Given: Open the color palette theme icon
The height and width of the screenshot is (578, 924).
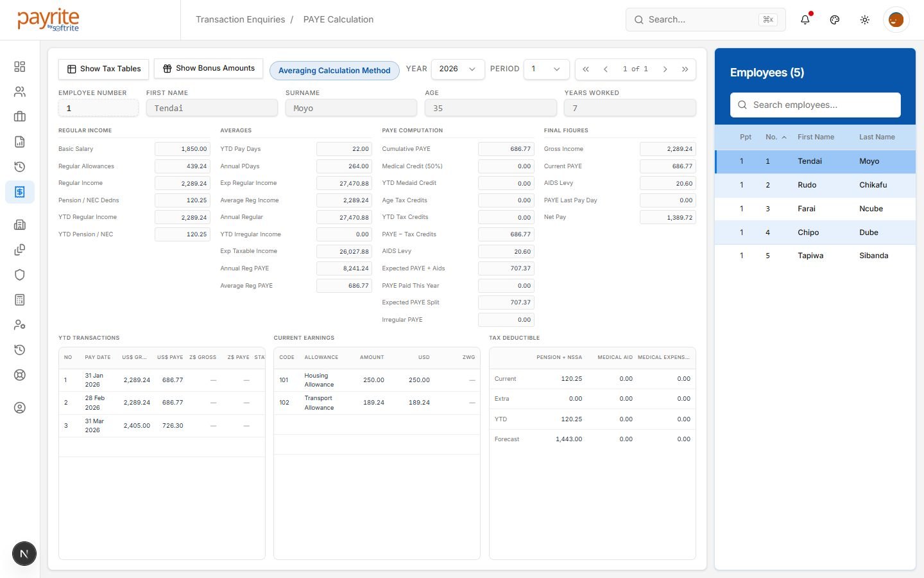Looking at the screenshot, I should pyautogui.click(x=835, y=20).
